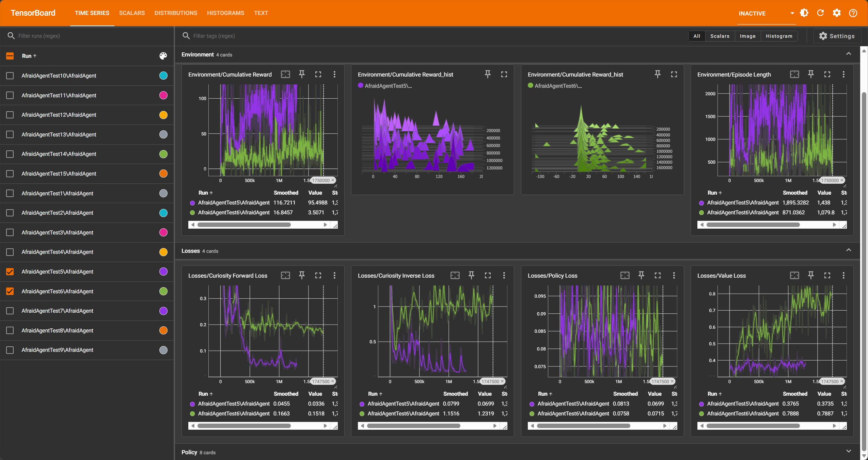Pin the Losses/Curiosity Inverse Loss card
This screenshot has height=460, width=868.
(x=471, y=275)
